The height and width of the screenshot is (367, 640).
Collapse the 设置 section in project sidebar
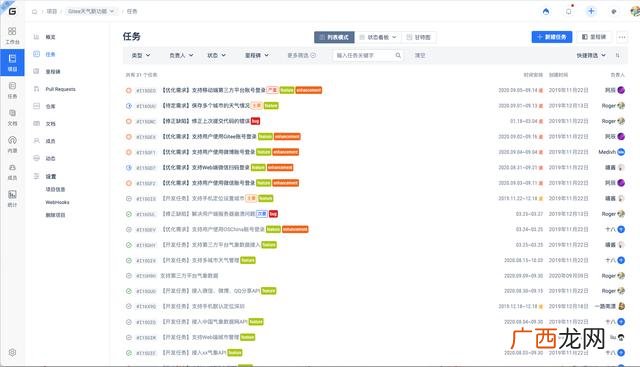click(x=51, y=176)
